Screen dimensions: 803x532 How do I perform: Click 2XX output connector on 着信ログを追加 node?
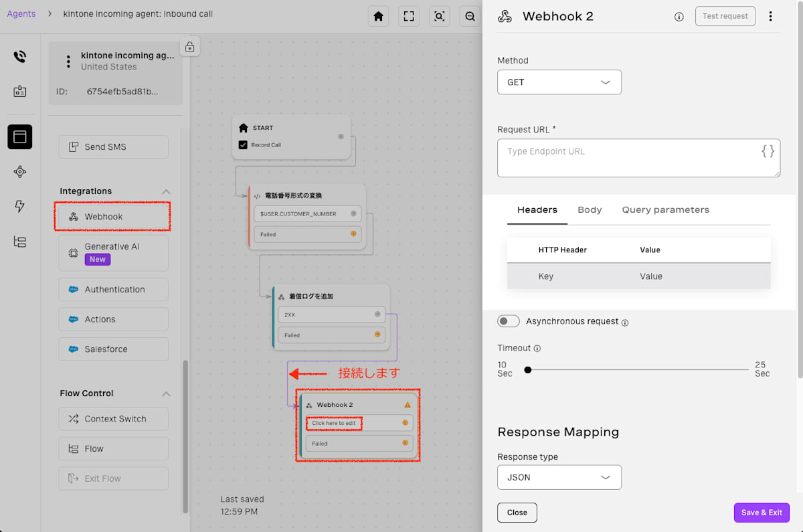[377, 314]
